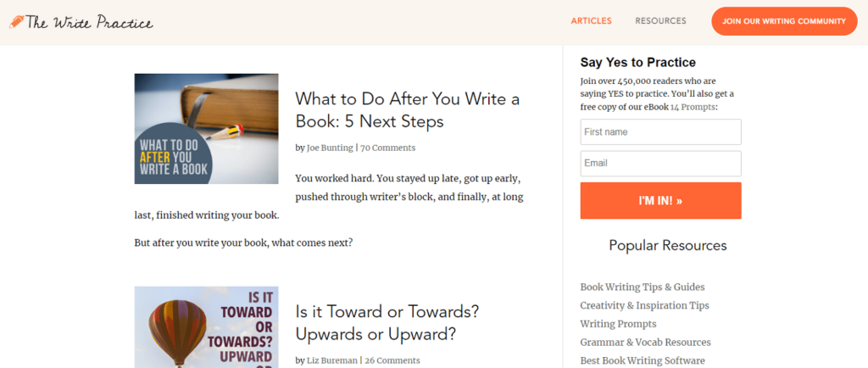Open the book article thumbnail image
Viewport: 868px width, 368px height.
pos(206,129)
